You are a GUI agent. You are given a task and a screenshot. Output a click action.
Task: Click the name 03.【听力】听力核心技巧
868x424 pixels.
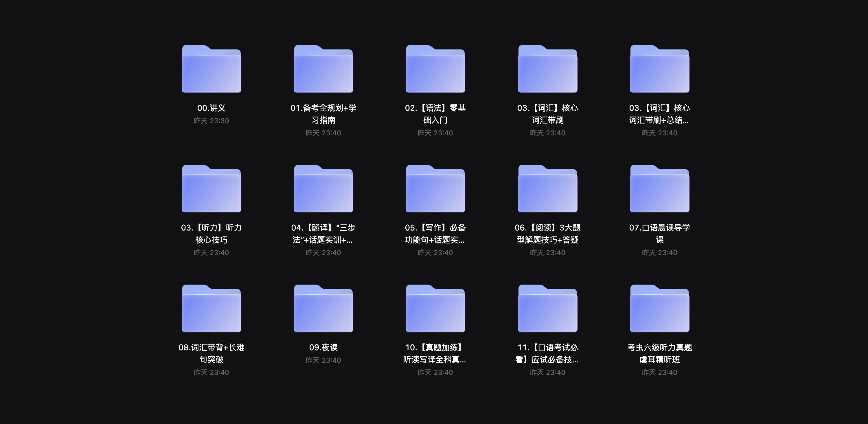(x=211, y=234)
